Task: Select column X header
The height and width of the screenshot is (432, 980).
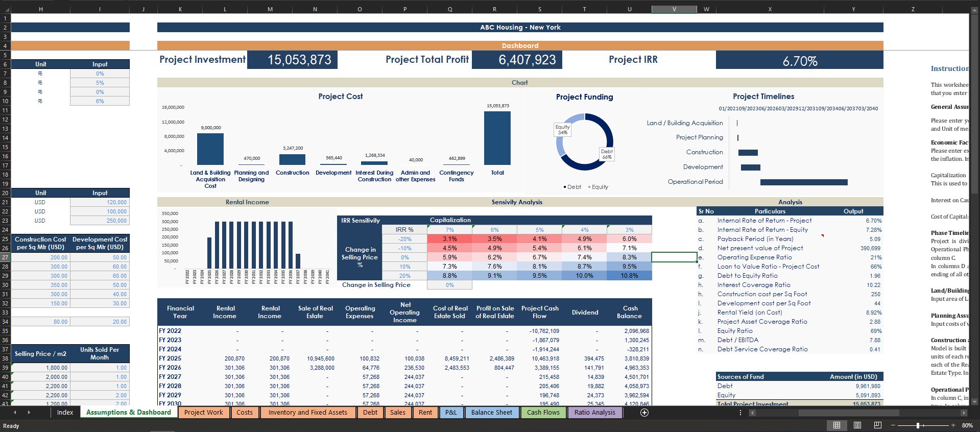Action: [x=770, y=9]
